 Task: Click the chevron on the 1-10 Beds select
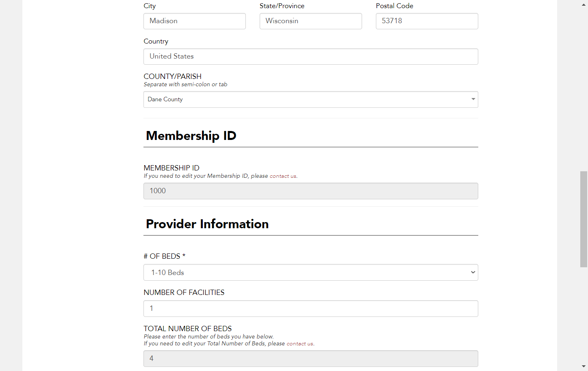coord(473,273)
